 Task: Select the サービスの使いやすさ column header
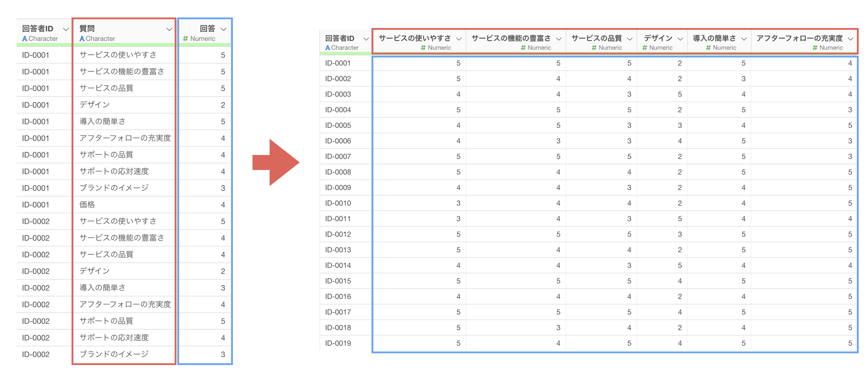tap(415, 38)
